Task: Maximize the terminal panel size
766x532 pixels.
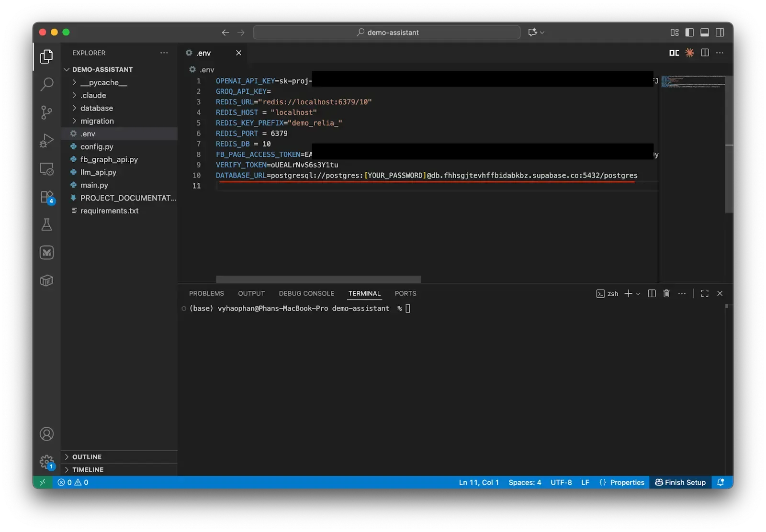Action: click(x=704, y=293)
